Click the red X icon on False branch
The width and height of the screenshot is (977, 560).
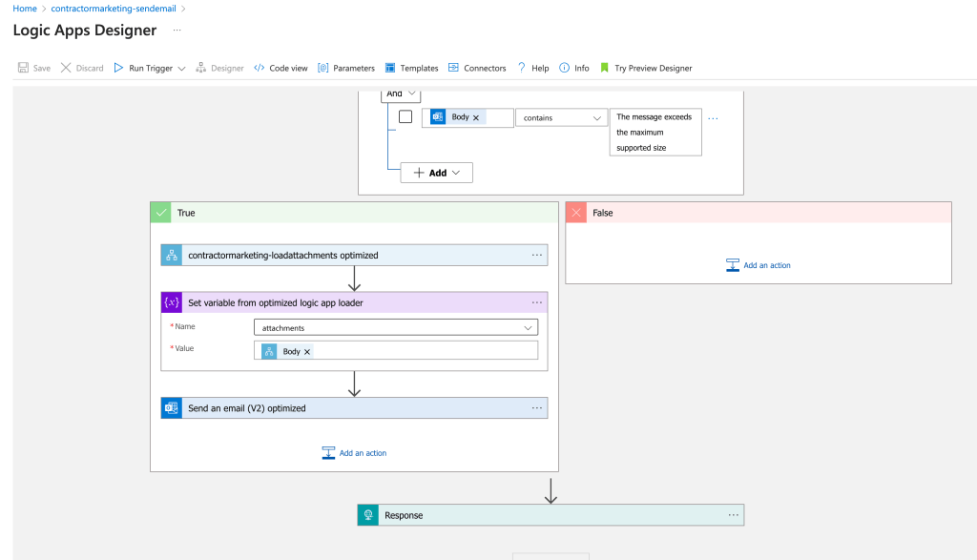pos(576,213)
